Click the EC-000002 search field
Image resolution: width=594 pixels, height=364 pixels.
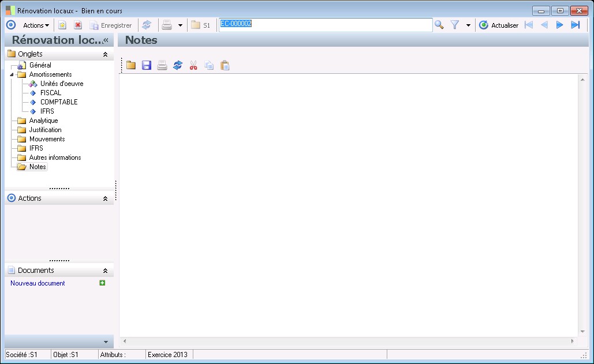(326, 25)
